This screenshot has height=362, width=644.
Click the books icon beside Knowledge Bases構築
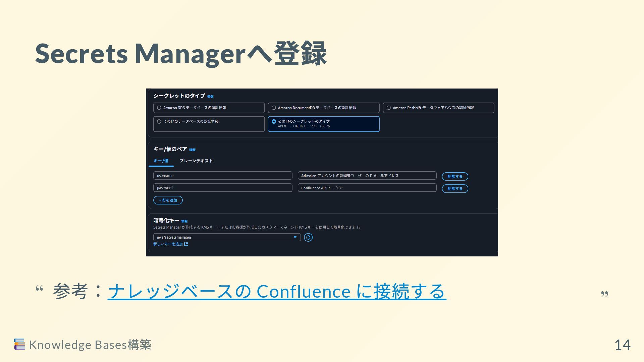pyautogui.click(x=19, y=344)
